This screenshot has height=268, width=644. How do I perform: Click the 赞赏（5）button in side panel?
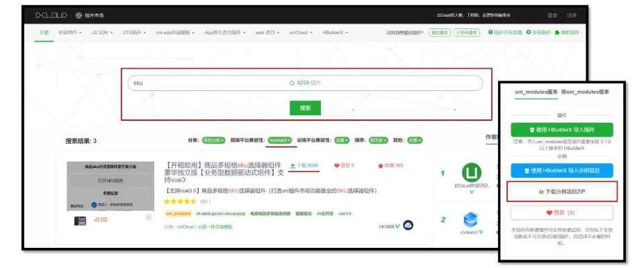pos(562,212)
